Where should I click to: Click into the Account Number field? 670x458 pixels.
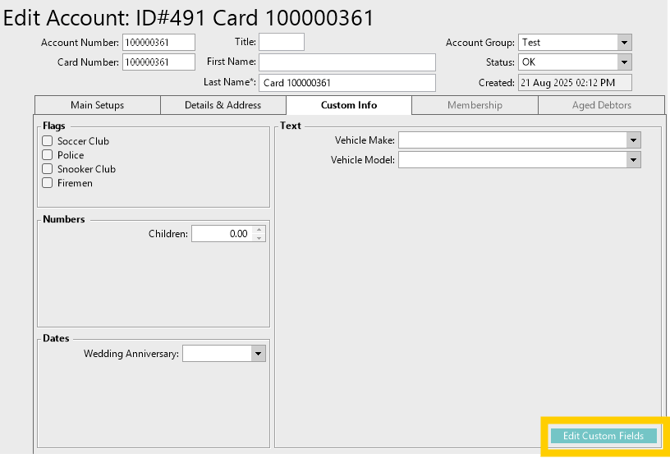pos(159,43)
